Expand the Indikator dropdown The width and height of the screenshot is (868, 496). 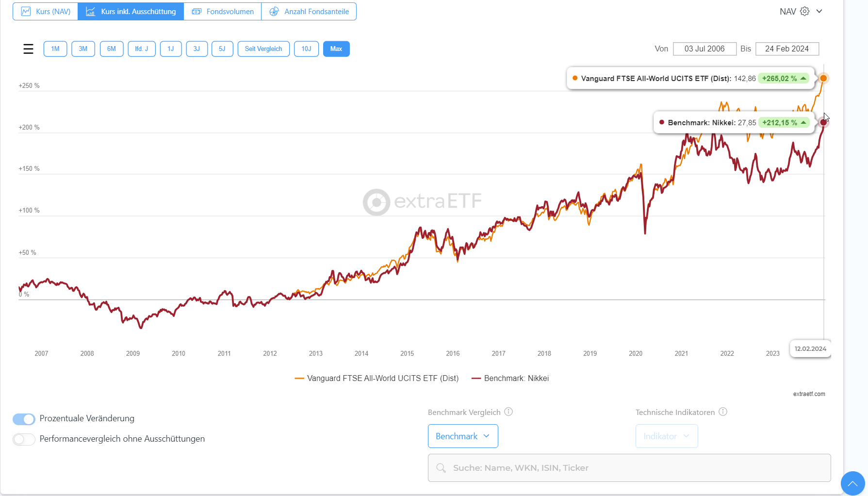tap(666, 436)
